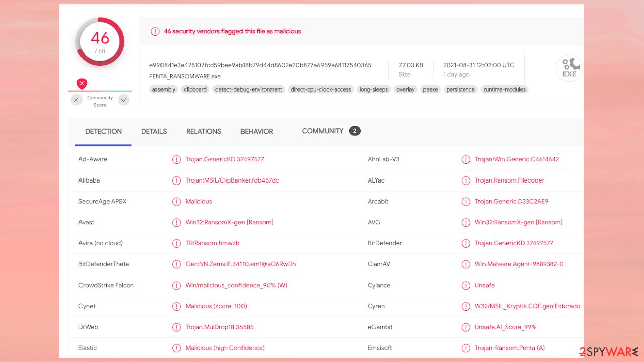Click the warning icon in the SecureAge APEX row
Screen dimensions: 644x362
(176, 201)
